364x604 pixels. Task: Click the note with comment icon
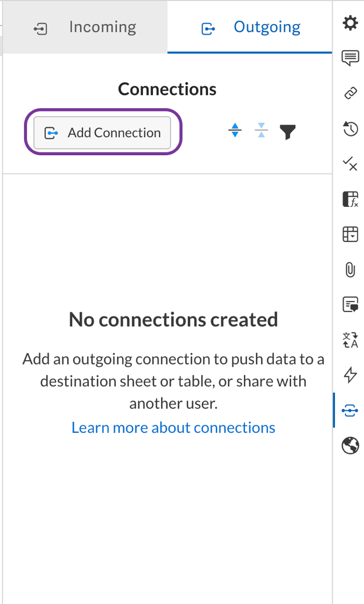click(x=350, y=305)
